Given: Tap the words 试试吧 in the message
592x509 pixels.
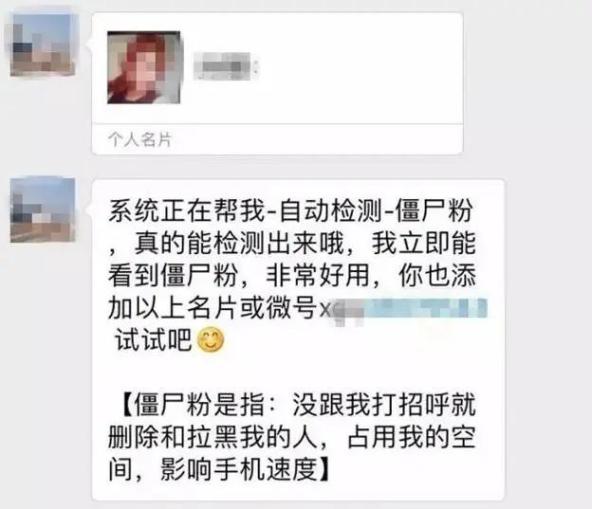Looking at the screenshot, I should 153,340.
